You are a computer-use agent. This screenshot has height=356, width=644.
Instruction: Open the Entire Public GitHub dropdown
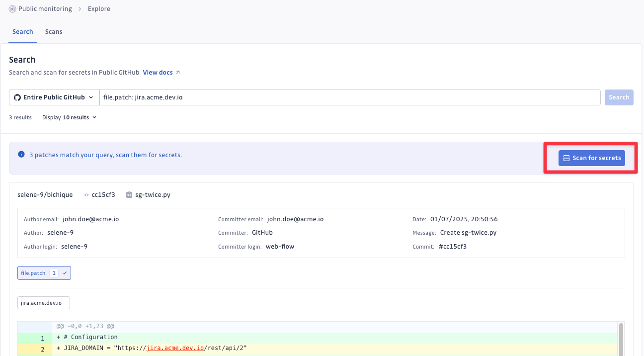pyautogui.click(x=54, y=97)
